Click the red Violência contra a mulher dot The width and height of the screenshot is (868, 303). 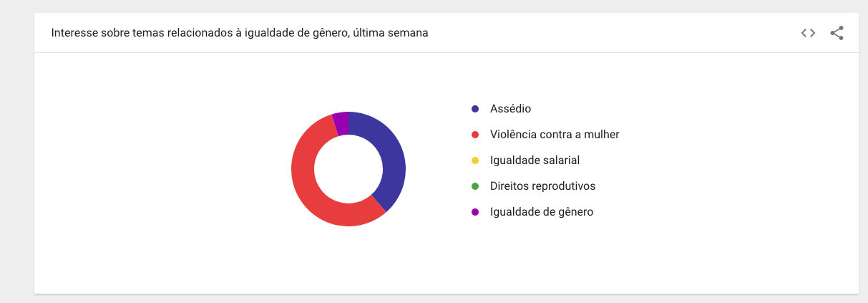[475, 135]
